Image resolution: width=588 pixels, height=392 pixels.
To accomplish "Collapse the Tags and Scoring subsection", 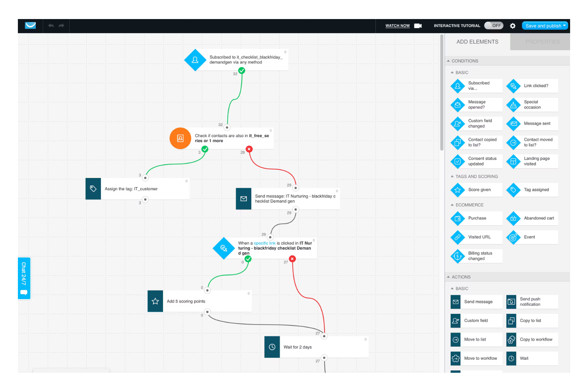I will [452, 177].
